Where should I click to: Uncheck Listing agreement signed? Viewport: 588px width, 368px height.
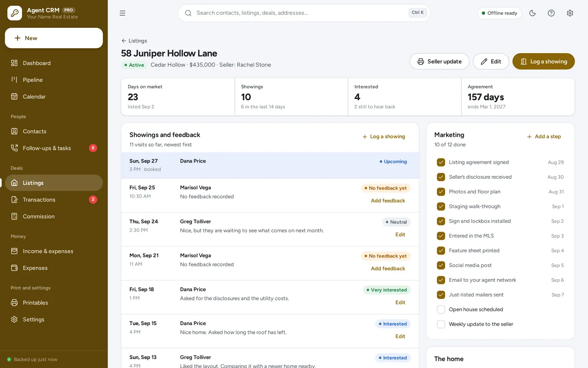click(x=441, y=162)
